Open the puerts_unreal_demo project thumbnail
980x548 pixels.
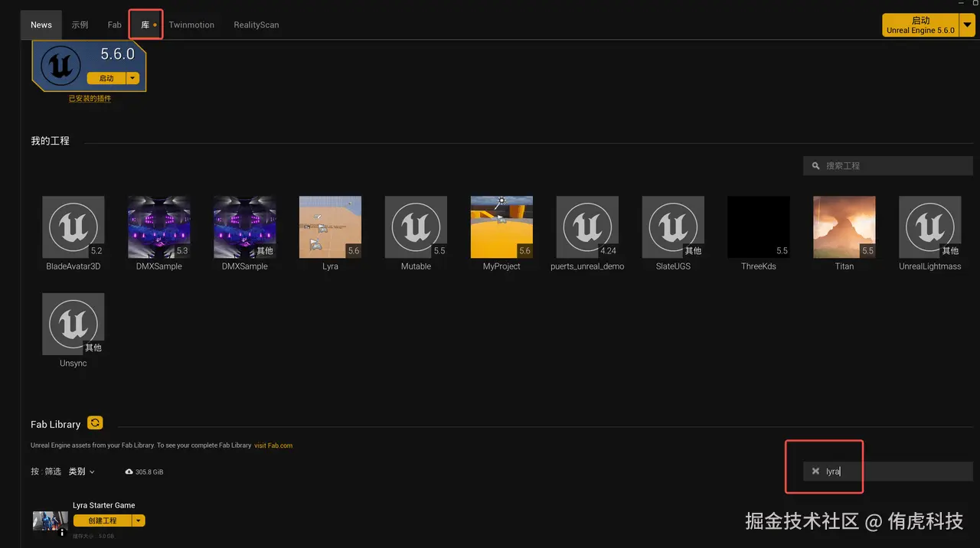pyautogui.click(x=587, y=227)
